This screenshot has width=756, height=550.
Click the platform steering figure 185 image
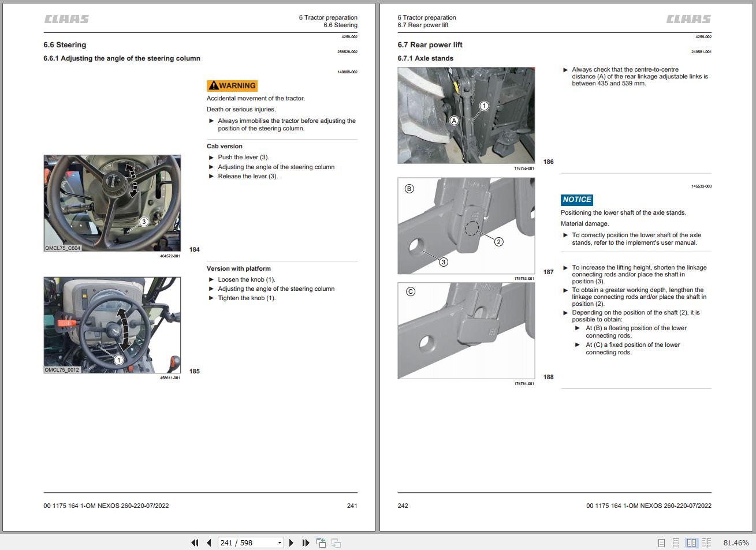[x=113, y=325]
